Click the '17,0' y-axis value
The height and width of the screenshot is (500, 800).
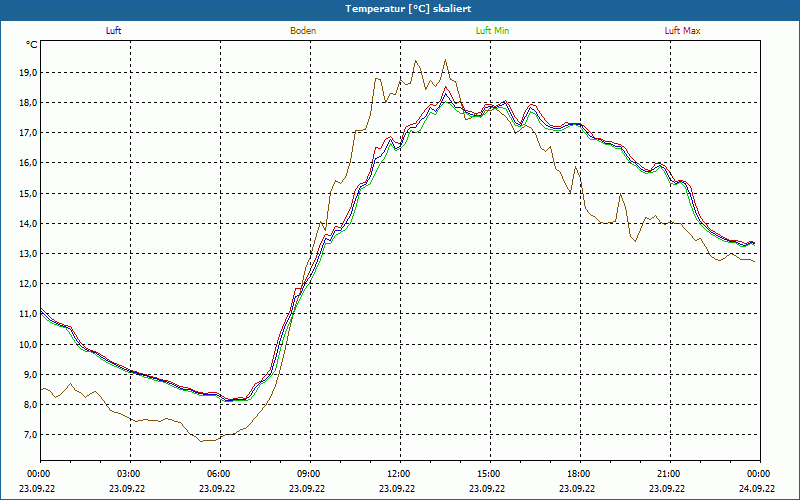pyautogui.click(x=29, y=133)
